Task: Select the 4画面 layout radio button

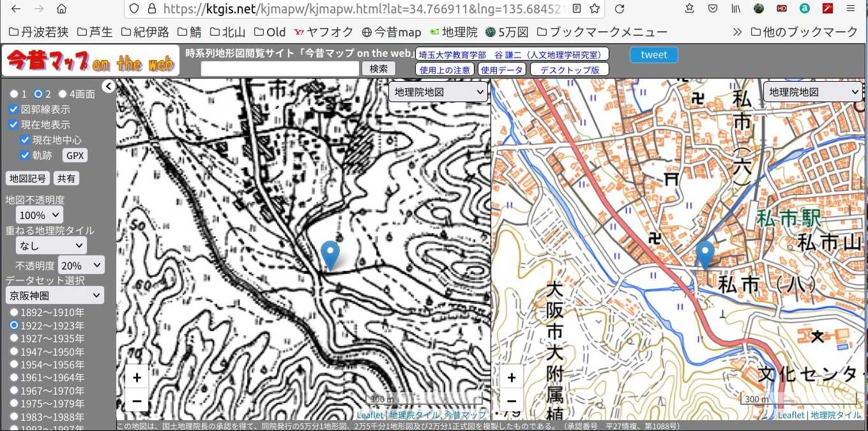Action: click(x=63, y=95)
